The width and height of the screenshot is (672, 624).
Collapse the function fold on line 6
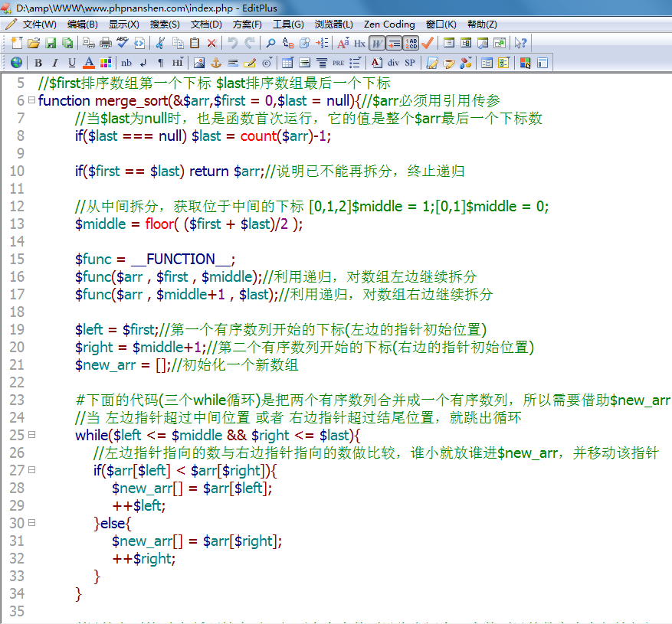tap(31, 100)
